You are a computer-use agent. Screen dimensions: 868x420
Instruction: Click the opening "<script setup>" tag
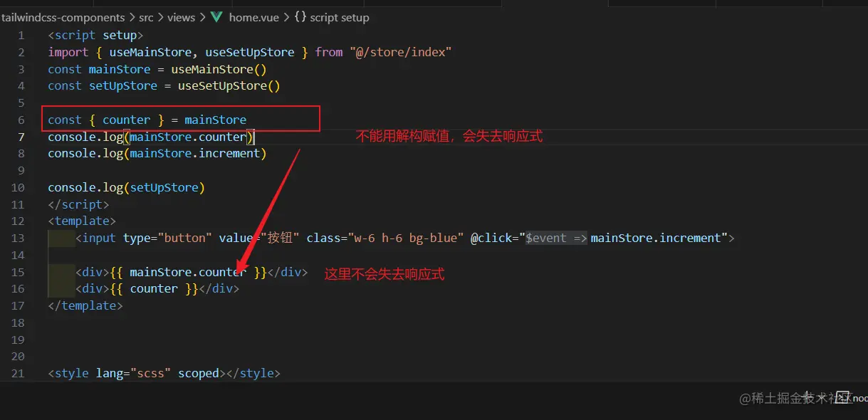coord(95,35)
